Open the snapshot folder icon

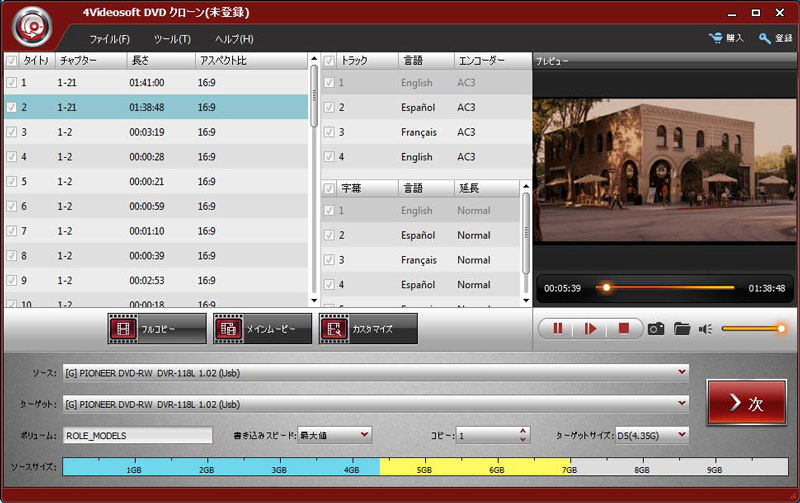pos(682,328)
